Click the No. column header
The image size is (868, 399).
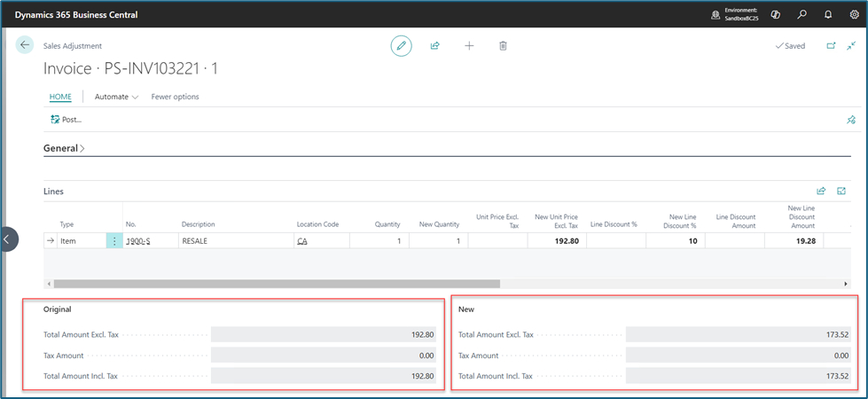pyautogui.click(x=130, y=224)
